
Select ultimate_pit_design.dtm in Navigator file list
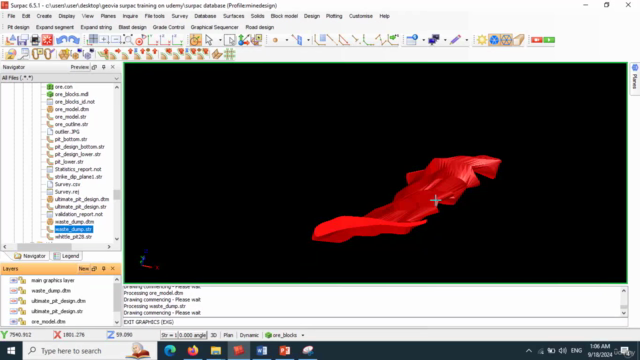point(82,199)
